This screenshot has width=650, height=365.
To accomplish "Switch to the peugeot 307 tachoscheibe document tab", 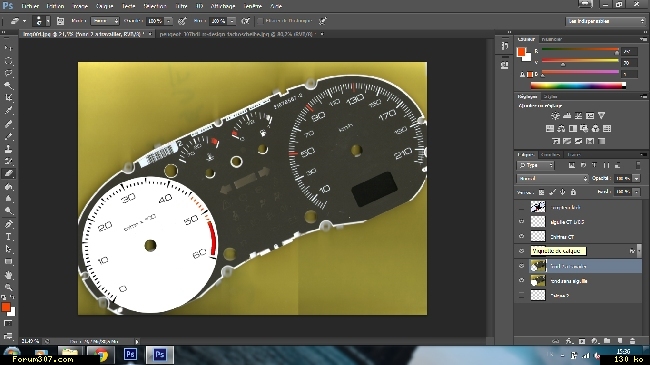I will tap(235, 34).
